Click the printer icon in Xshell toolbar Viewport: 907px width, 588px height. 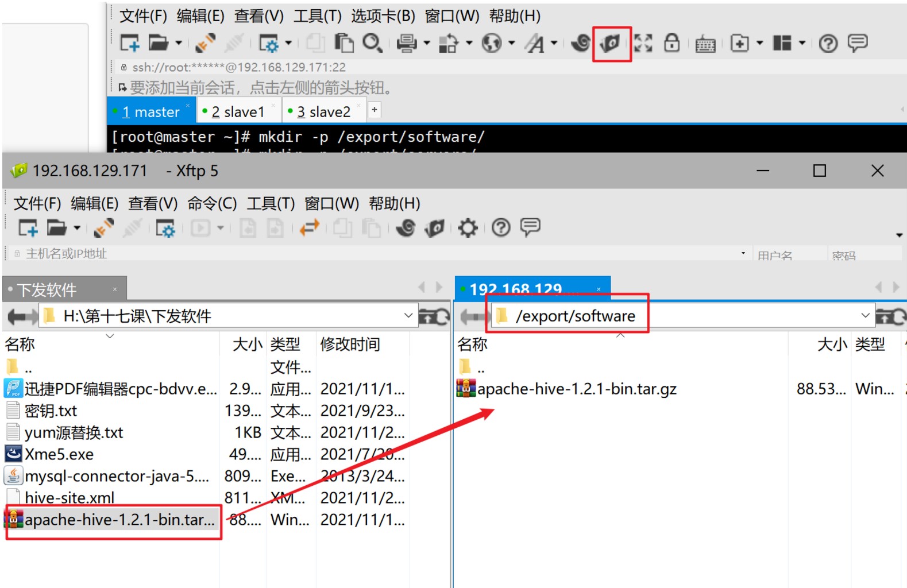tap(407, 43)
